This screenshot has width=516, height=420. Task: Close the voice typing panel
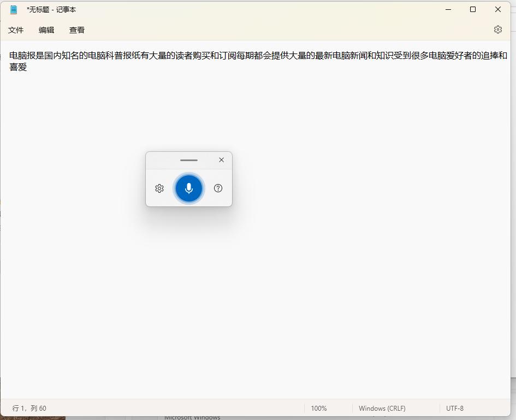[221, 159]
